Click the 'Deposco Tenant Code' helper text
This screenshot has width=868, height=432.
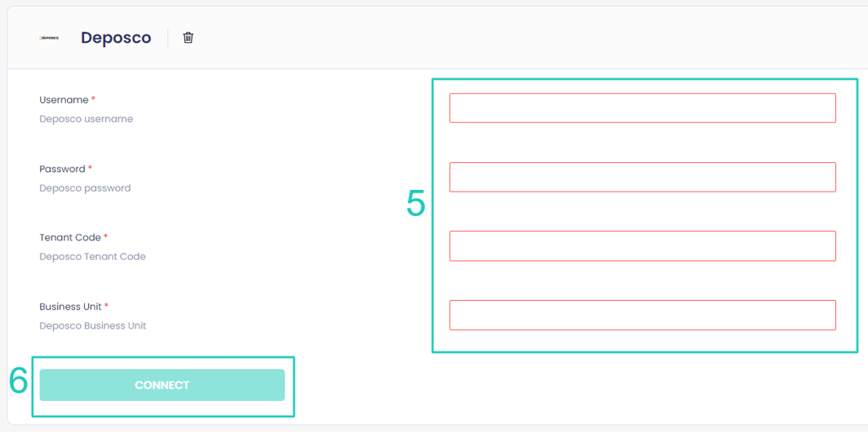[x=93, y=257]
